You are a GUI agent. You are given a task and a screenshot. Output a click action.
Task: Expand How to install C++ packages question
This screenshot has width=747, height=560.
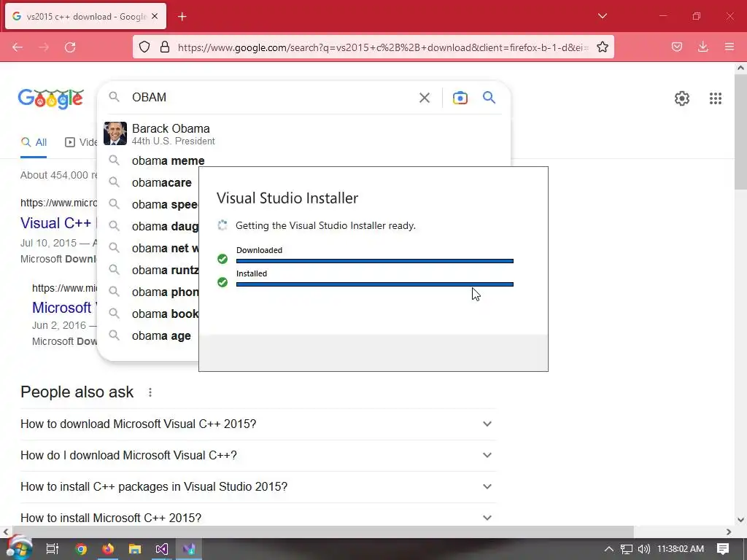258,487
